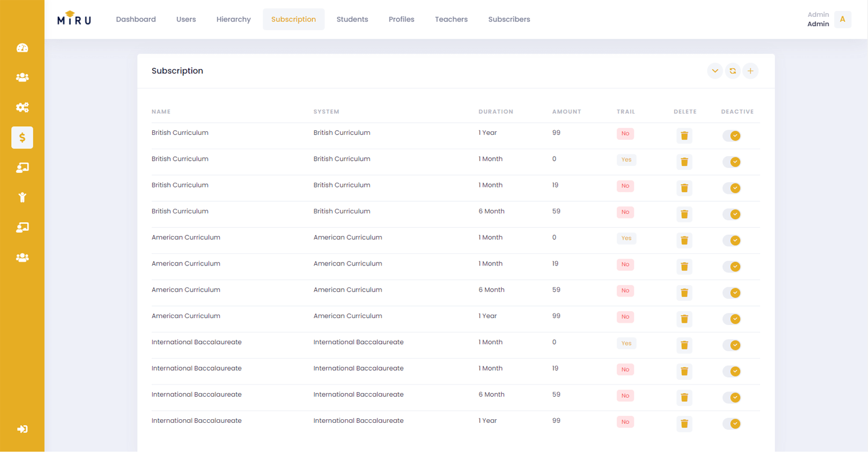Toggle deactive switch for British Curriculum 6 Month
Screen dimensions: 868x454
click(732, 215)
